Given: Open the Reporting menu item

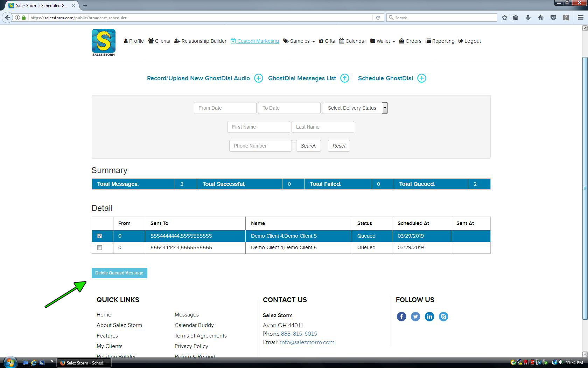Looking at the screenshot, I should (440, 41).
